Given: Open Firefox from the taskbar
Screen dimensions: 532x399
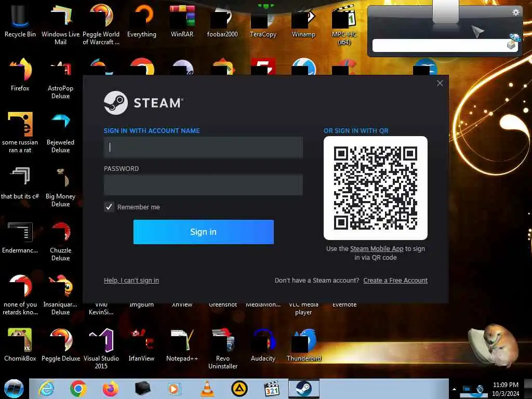Looking at the screenshot, I should tap(110, 389).
